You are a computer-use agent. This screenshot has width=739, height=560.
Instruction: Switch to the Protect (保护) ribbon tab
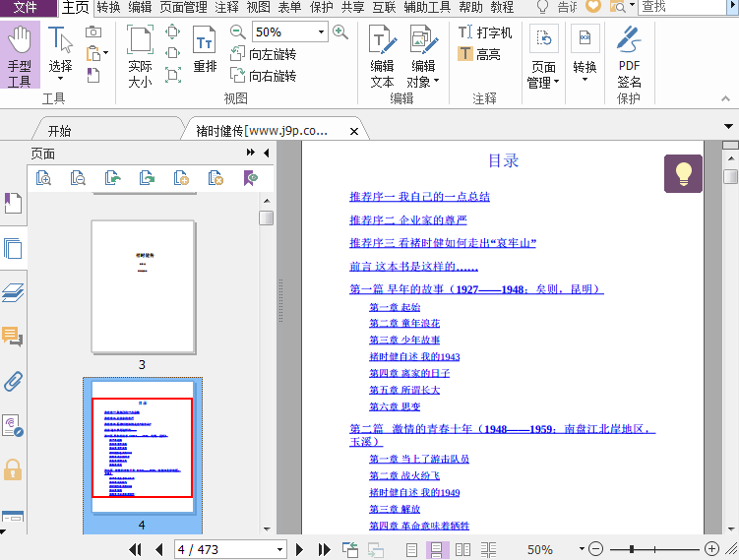[x=322, y=7]
